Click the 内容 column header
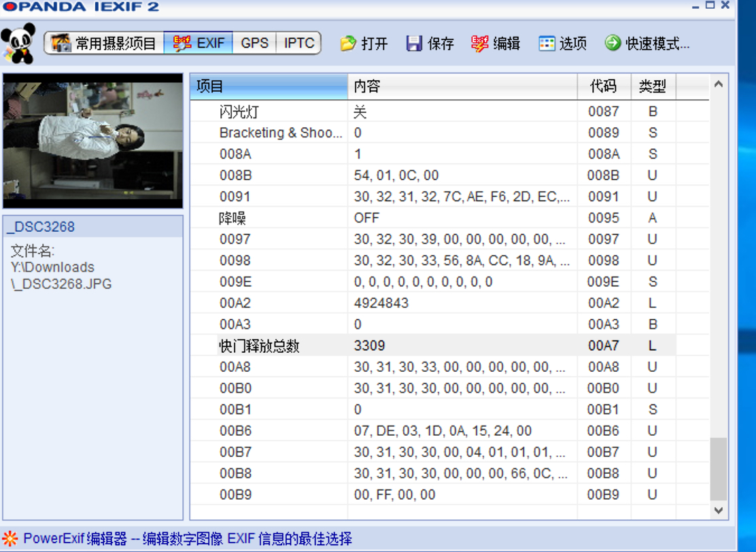The image size is (756, 552). click(462, 87)
